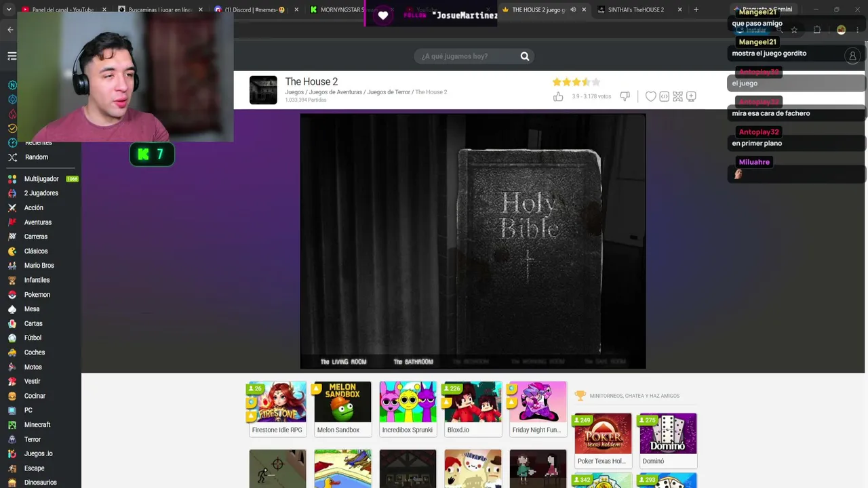Click the Motos helmet icon

[x=12, y=367]
